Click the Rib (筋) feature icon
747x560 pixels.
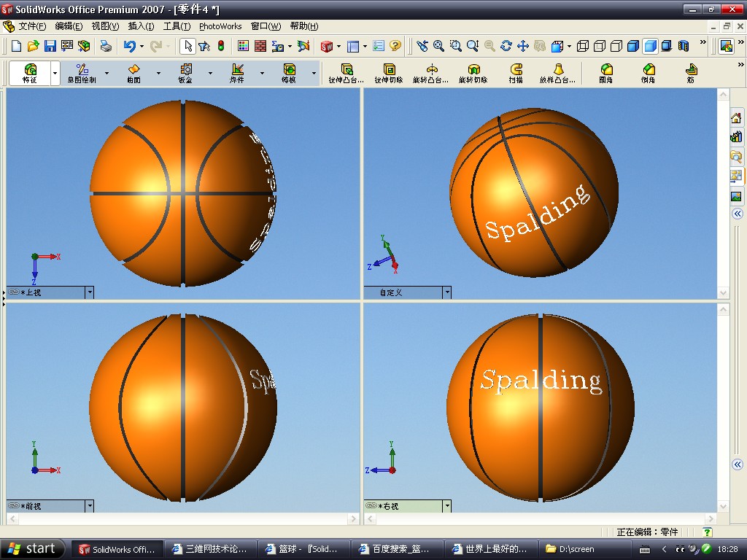click(x=691, y=74)
